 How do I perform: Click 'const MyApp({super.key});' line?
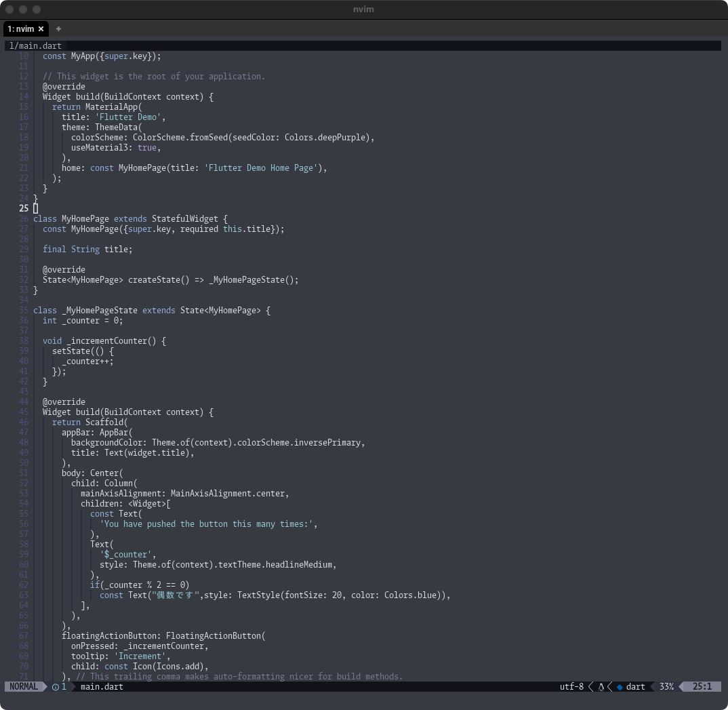click(102, 56)
